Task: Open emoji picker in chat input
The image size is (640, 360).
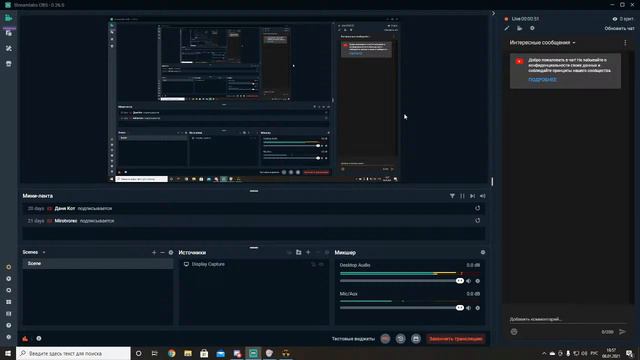Action: tap(514, 331)
